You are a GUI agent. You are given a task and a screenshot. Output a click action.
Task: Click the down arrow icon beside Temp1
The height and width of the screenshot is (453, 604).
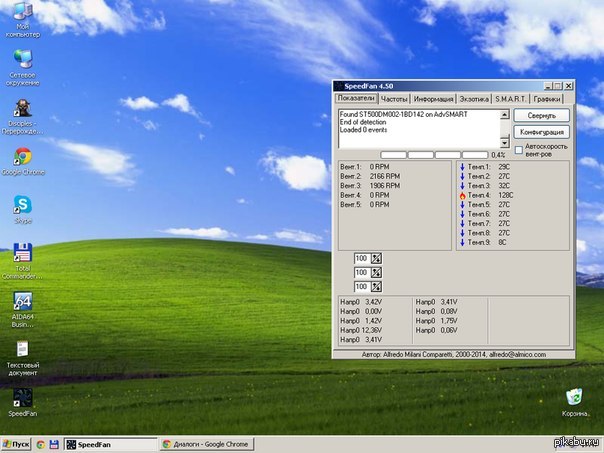[463, 167]
